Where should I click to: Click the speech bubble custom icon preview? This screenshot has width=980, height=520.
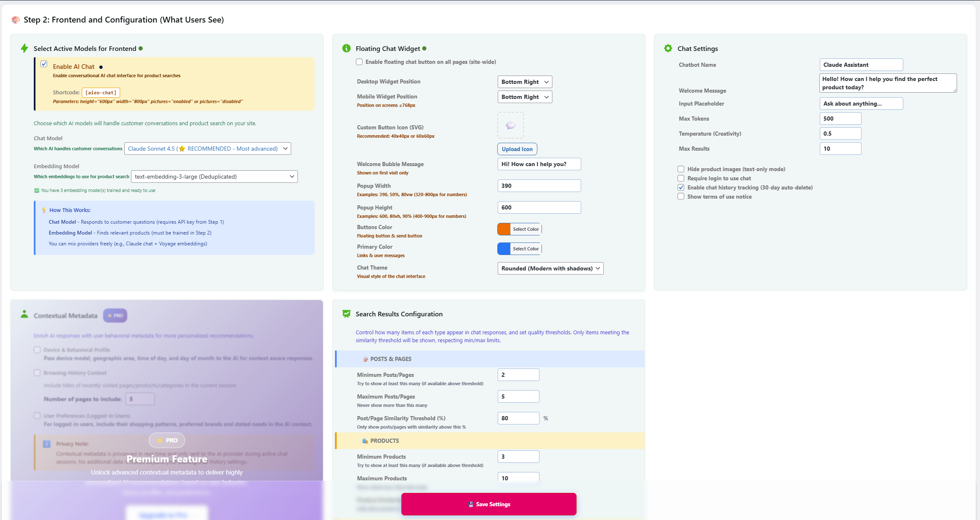point(510,125)
